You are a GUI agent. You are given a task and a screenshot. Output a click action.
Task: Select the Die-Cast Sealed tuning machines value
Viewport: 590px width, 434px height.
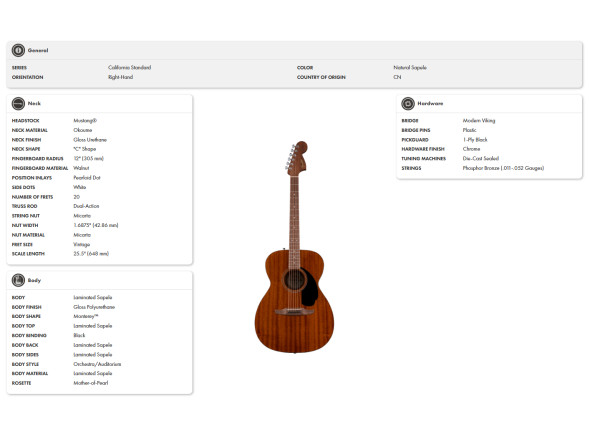[481, 158]
